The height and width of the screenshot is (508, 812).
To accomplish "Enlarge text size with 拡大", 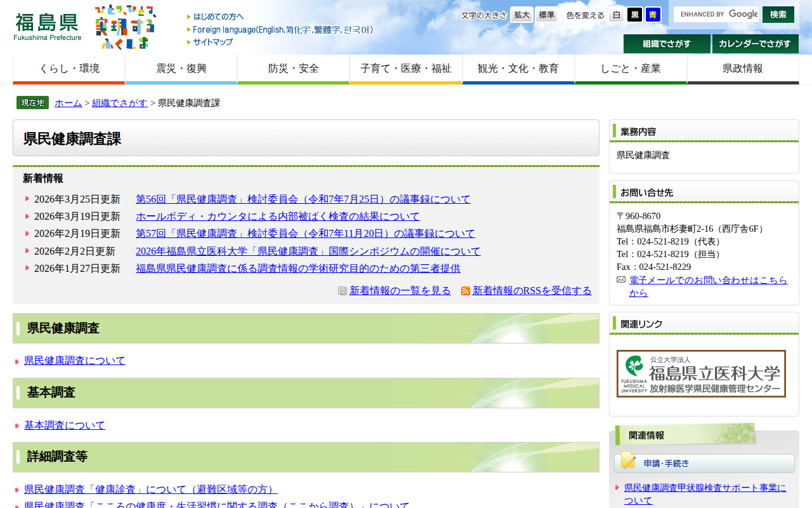I will point(521,14).
